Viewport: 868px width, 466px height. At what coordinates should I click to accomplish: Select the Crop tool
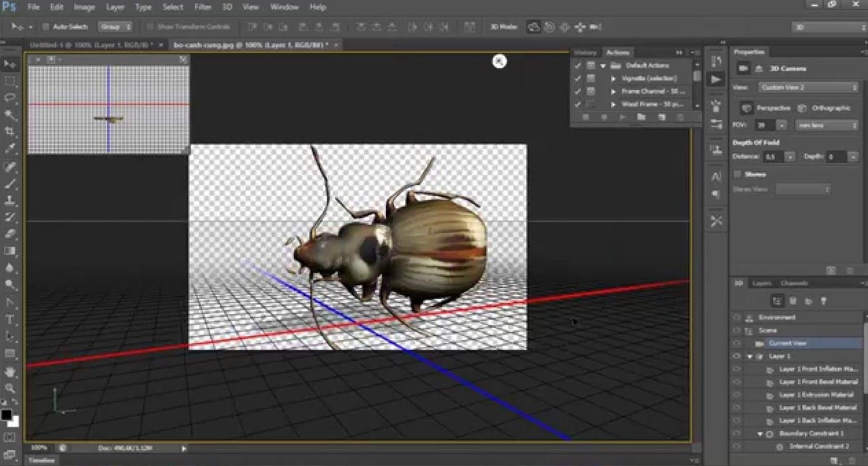point(10,132)
